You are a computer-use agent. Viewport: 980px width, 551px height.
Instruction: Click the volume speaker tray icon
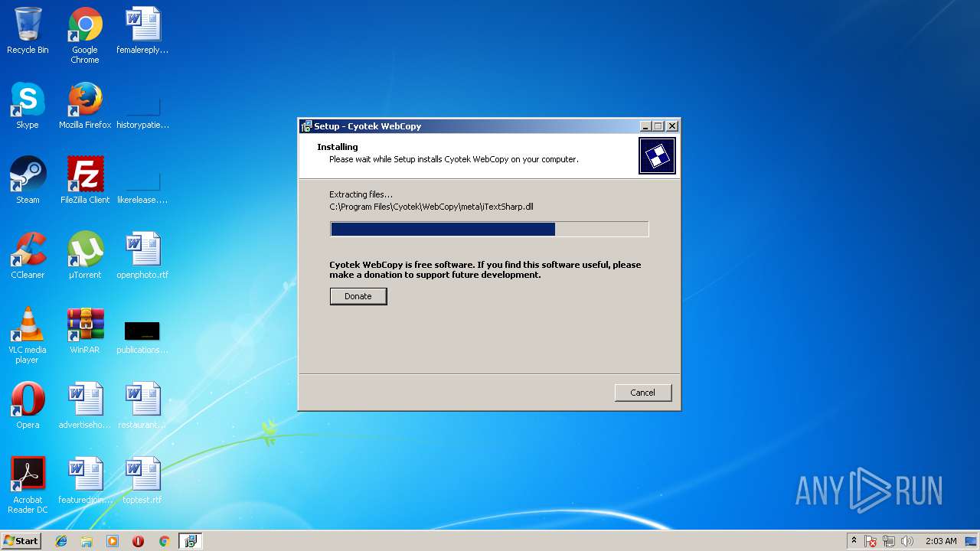click(x=907, y=541)
